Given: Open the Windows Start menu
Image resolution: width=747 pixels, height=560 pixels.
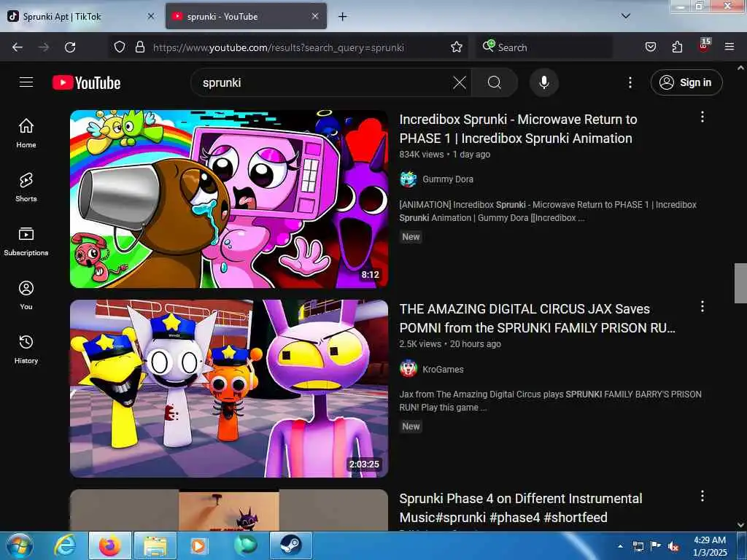Looking at the screenshot, I should [x=20, y=545].
